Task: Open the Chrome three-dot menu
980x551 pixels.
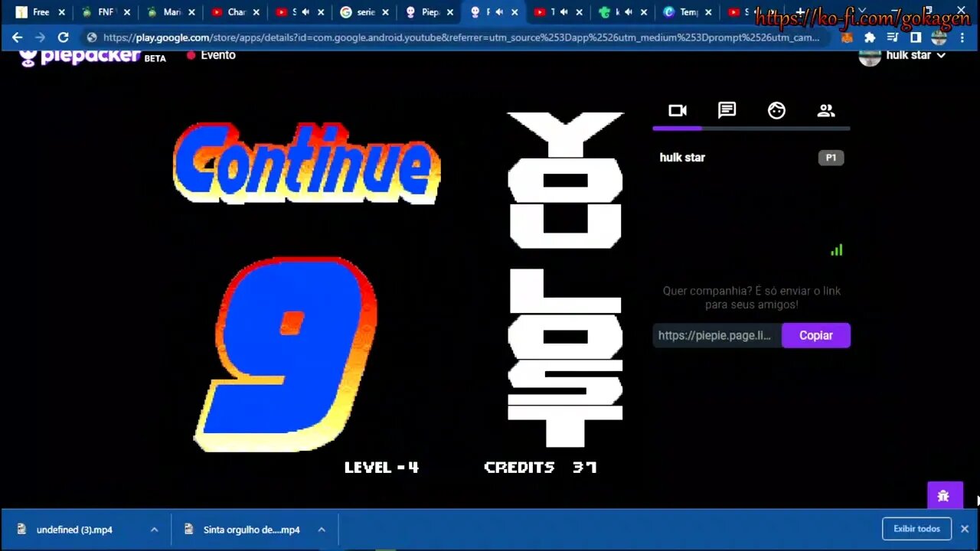Action: coord(962,37)
